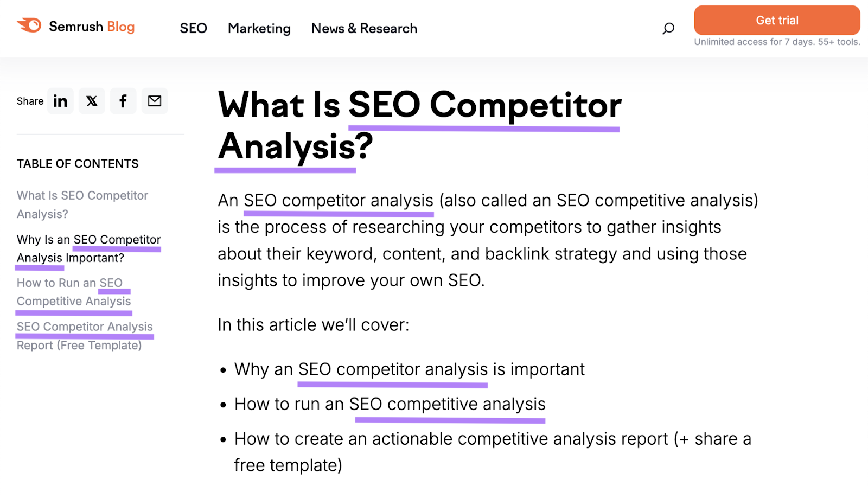The image size is (868, 499).
Task: Select the LinkedIn share icon next to Share label
Action: [60, 101]
